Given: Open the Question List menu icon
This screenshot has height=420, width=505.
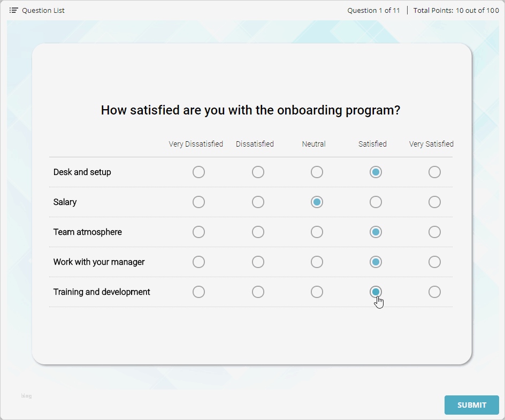Looking at the screenshot, I should click(14, 10).
